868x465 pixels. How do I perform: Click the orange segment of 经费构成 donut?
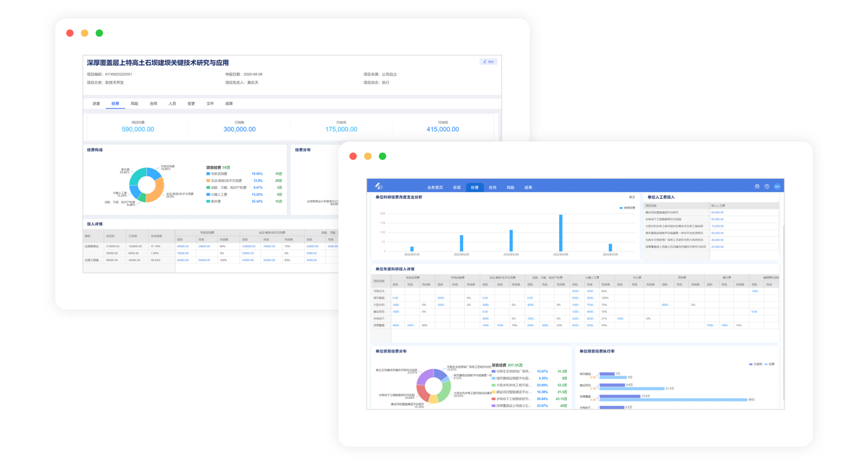[157, 190]
